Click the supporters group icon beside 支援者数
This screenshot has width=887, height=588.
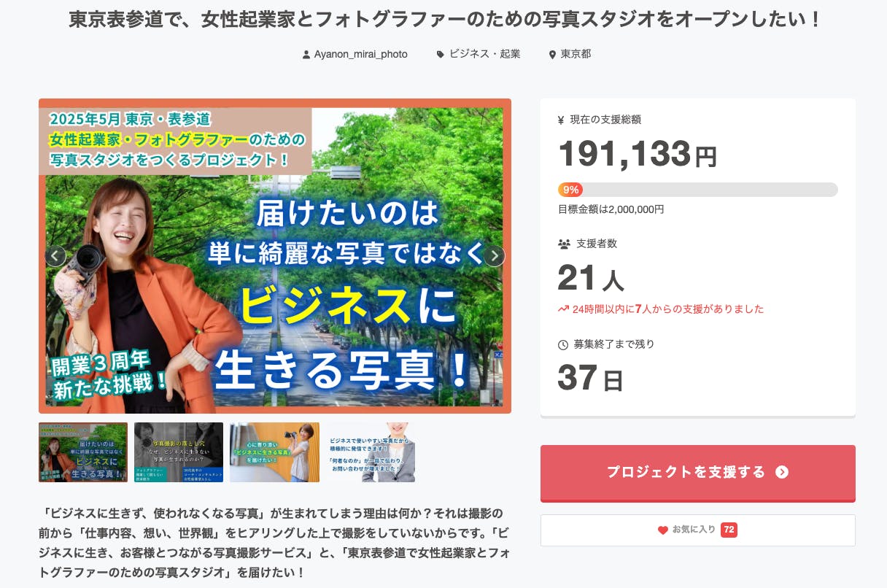pos(564,244)
